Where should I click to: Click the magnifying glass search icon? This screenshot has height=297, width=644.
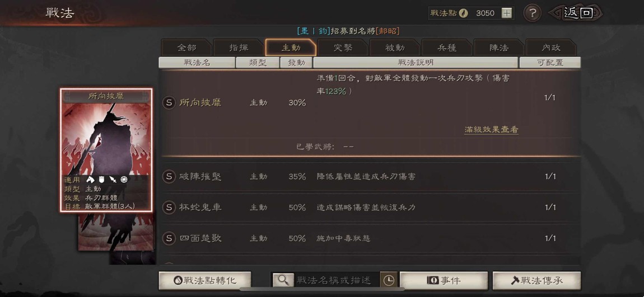click(x=283, y=280)
